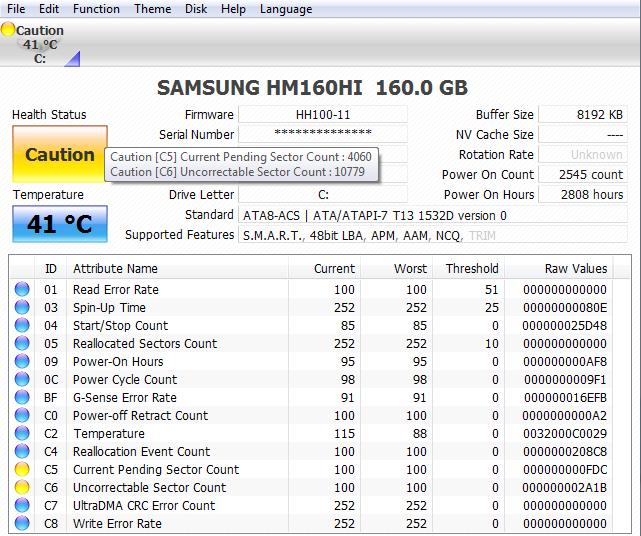The image size is (641, 536).
Task: Click raw value 0032000C0029
Action: 565,433
